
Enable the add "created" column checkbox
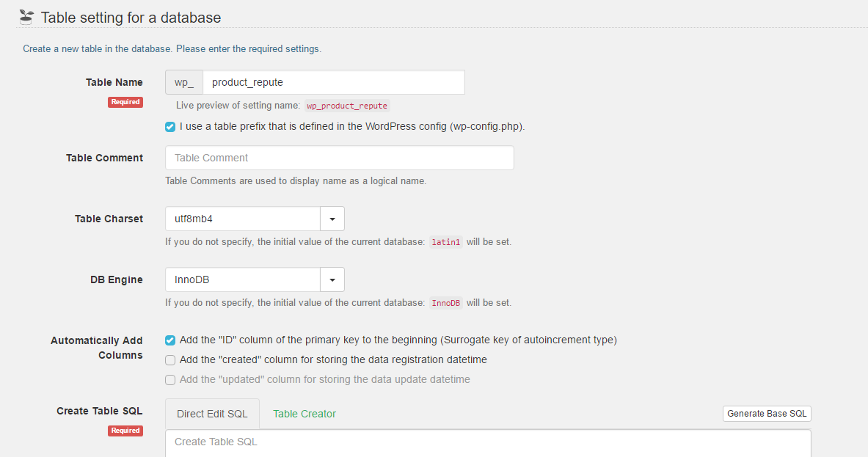click(x=170, y=360)
